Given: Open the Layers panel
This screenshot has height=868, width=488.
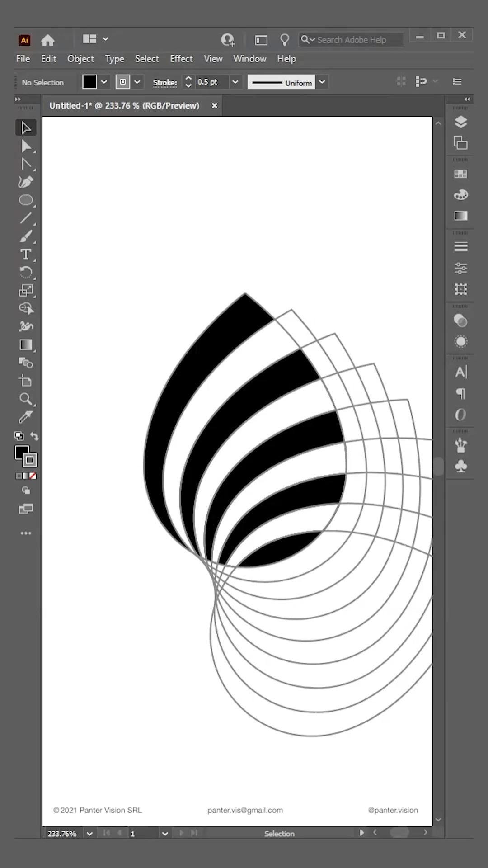Looking at the screenshot, I should (460, 122).
